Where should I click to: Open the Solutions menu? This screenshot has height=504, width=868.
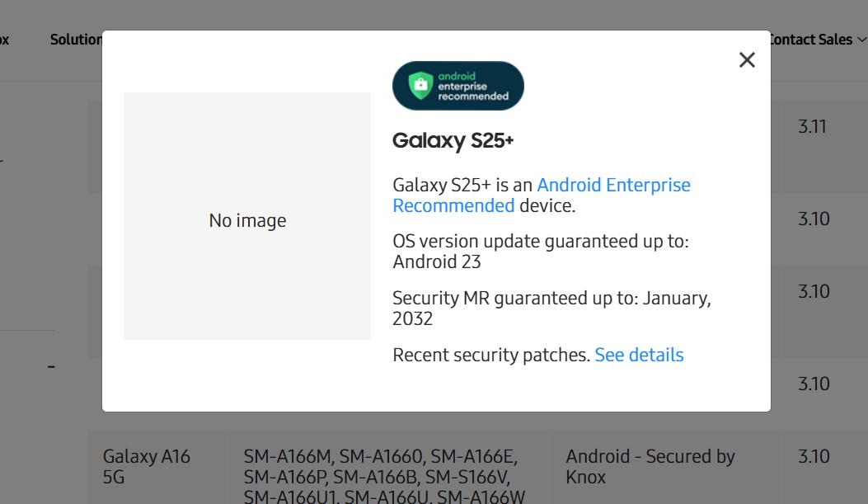(x=74, y=39)
